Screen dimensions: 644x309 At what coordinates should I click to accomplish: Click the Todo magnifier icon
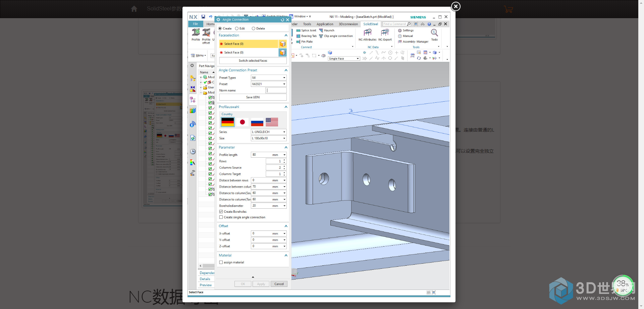(x=434, y=33)
